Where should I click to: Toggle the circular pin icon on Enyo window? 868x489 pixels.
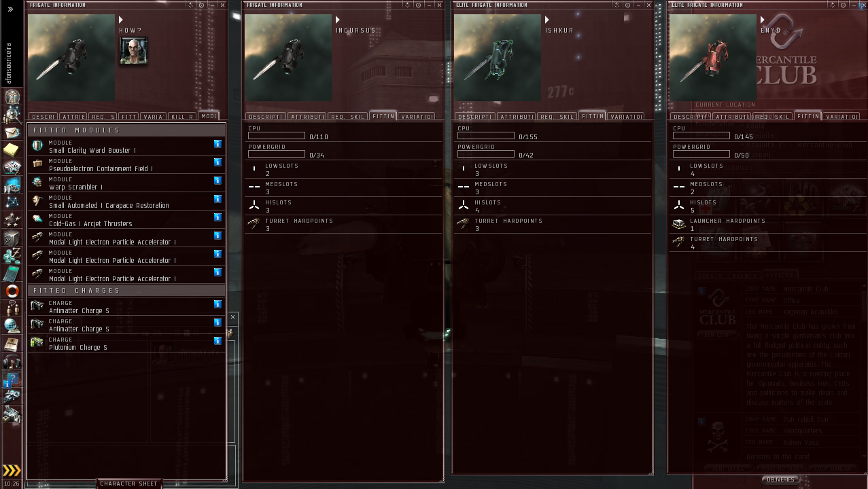tap(843, 5)
